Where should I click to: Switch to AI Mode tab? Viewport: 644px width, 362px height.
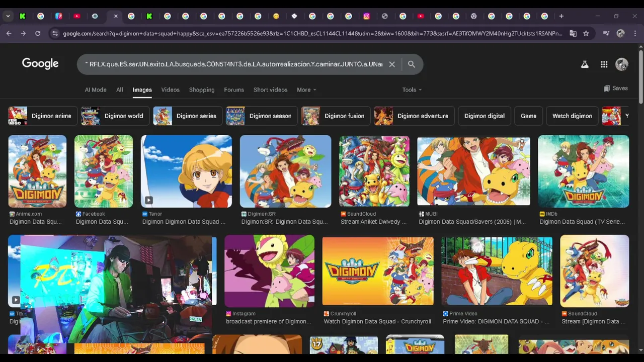(96, 89)
